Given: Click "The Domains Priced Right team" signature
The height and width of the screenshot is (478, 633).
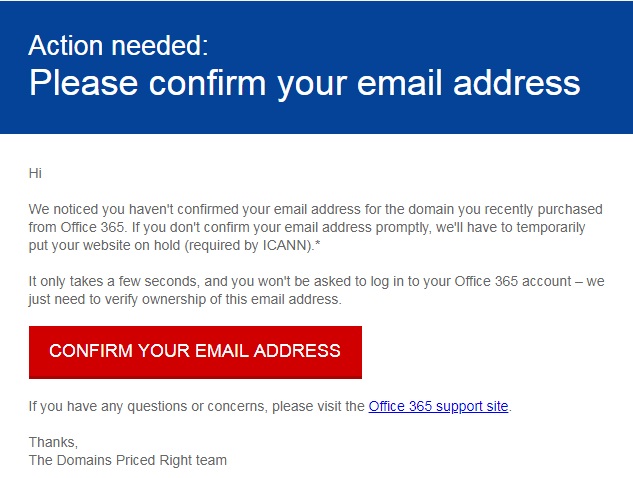Looking at the screenshot, I should click(x=128, y=460).
